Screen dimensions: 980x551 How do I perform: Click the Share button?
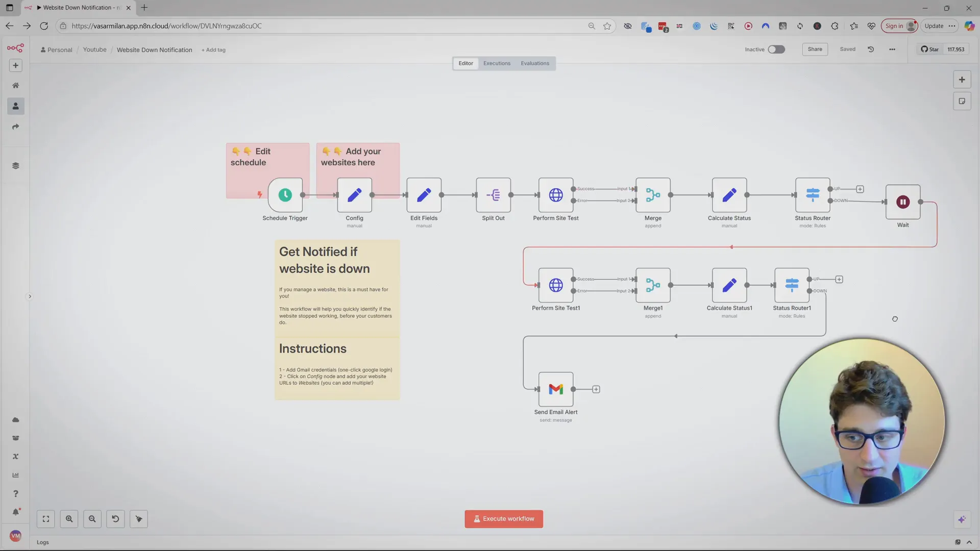point(815,49)
